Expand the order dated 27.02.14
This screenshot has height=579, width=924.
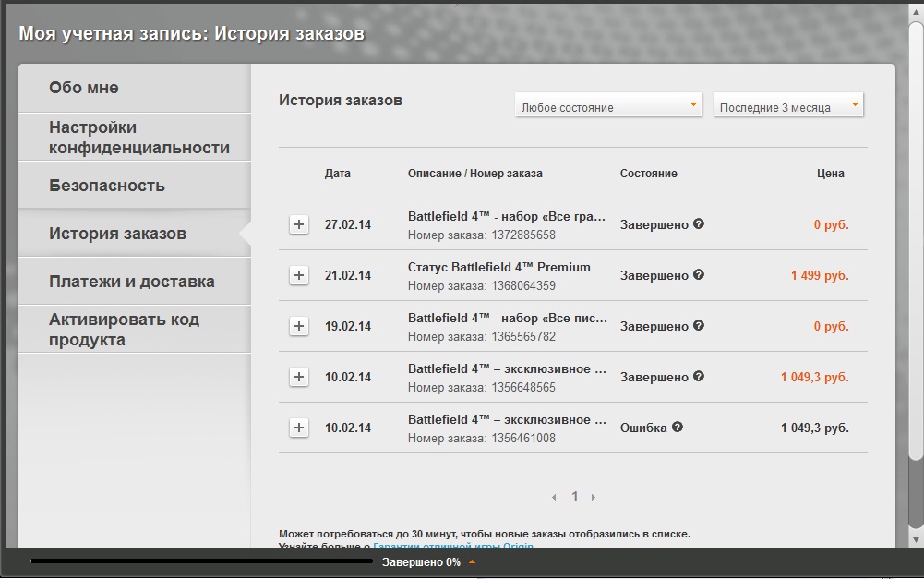299,224
